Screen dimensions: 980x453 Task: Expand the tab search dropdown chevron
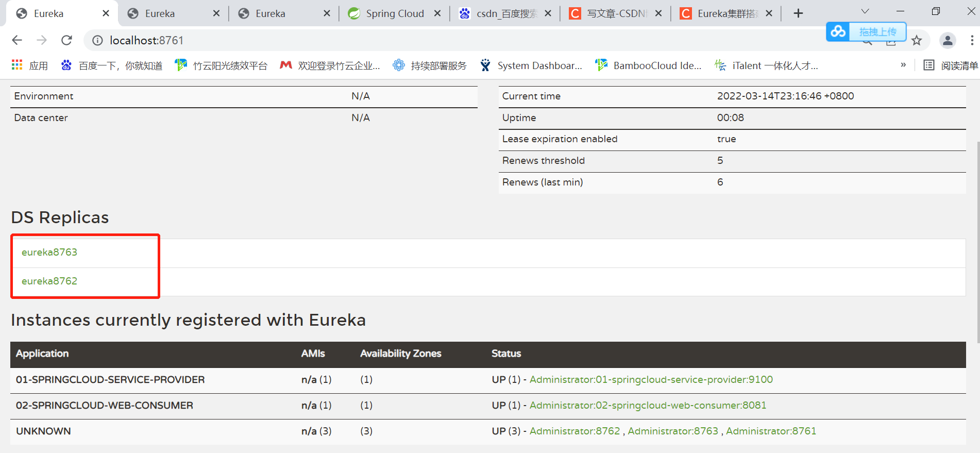coord(865,11)
